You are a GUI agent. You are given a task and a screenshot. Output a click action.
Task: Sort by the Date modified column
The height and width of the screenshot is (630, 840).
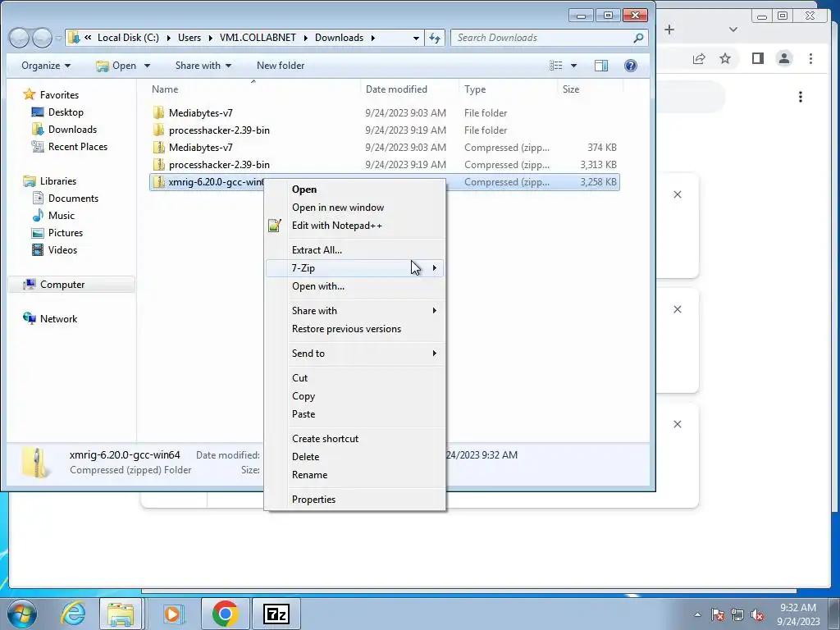click(x=409, y=89)
